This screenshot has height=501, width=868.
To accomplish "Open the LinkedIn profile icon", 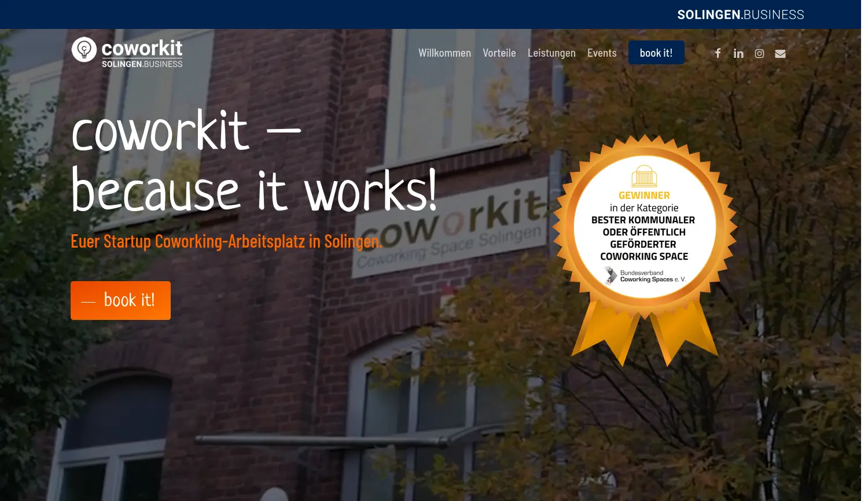I will 738,53.
